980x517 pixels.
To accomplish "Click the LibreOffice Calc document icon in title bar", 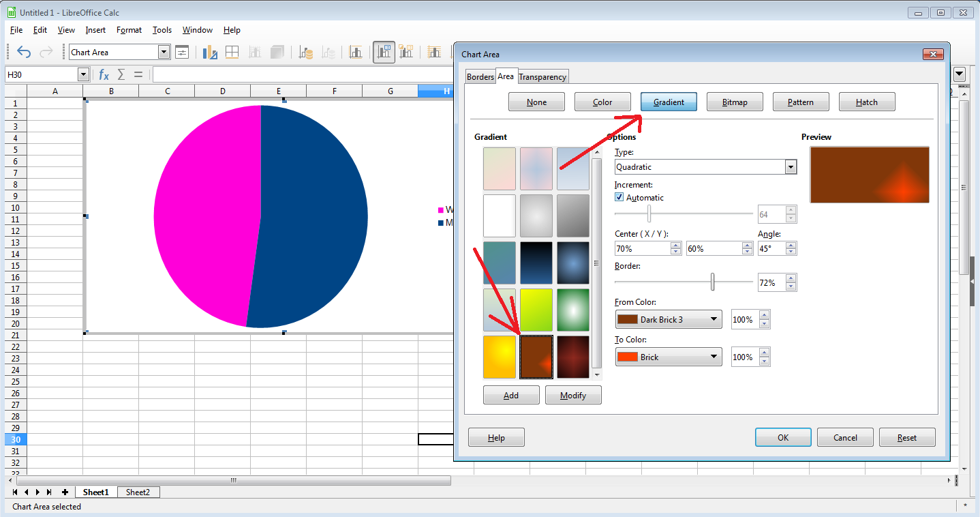I will (12, 12).
